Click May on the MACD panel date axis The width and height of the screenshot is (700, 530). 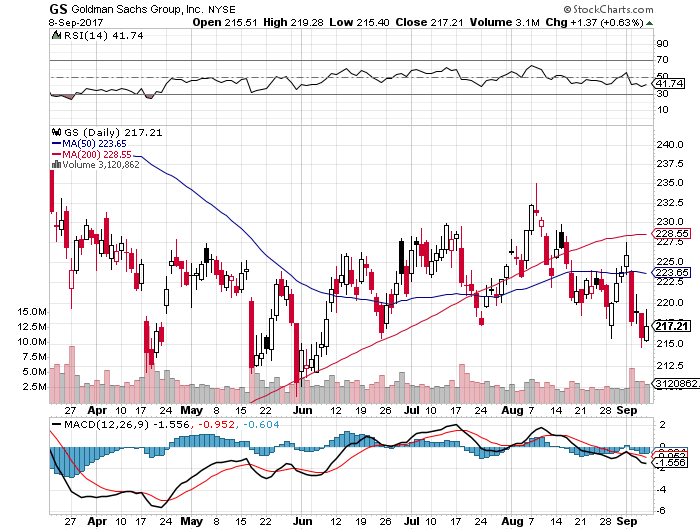click(192, 521)
